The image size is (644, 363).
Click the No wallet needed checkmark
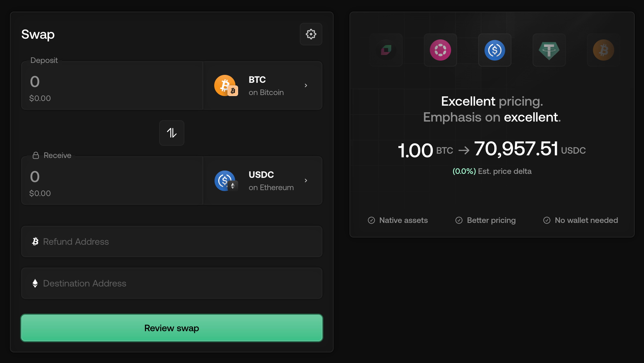[547, 220]
